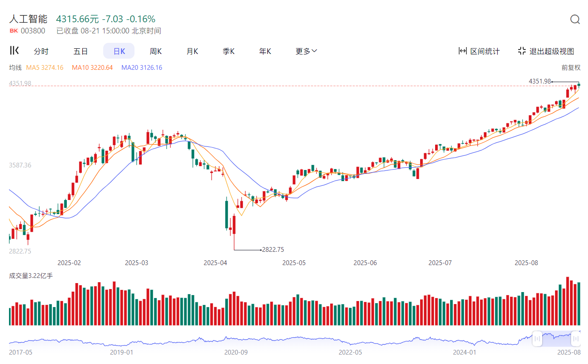Click the 区间统计 range icon
This screenshot has width=588, height=364.
click(463, 51)
